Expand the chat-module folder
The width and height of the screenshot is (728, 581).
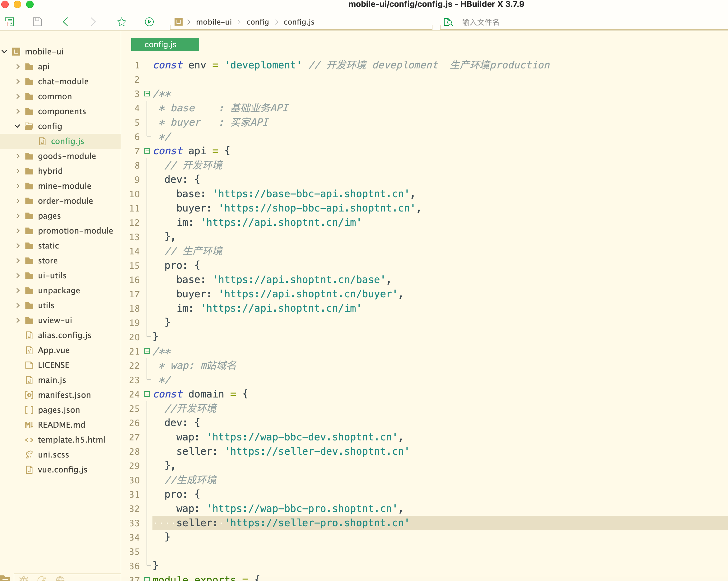click(x=18, y=81)
